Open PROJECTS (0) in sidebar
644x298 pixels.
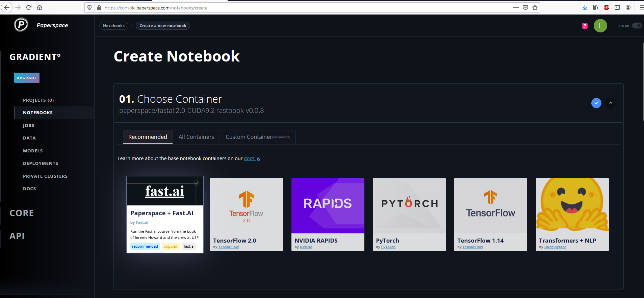38,100
